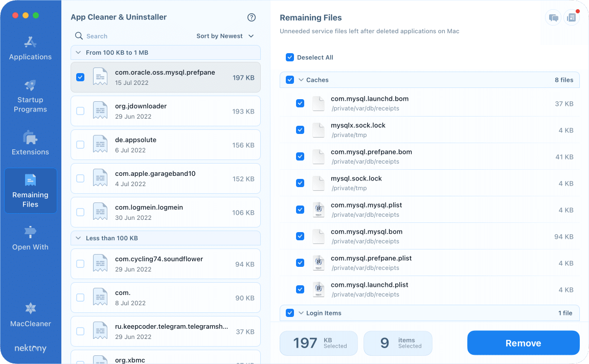Uncheck com.mysql.prefpane.bom checkbox

(x=300, y=156)
